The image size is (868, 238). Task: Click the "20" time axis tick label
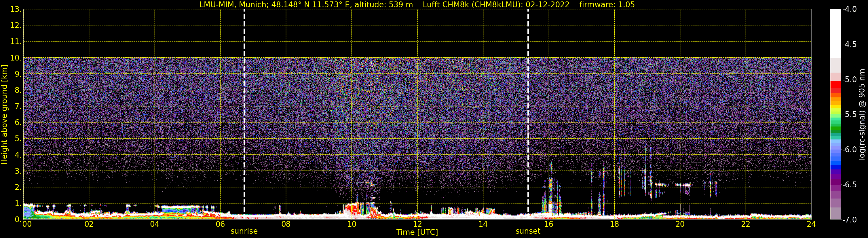point(680,224)
